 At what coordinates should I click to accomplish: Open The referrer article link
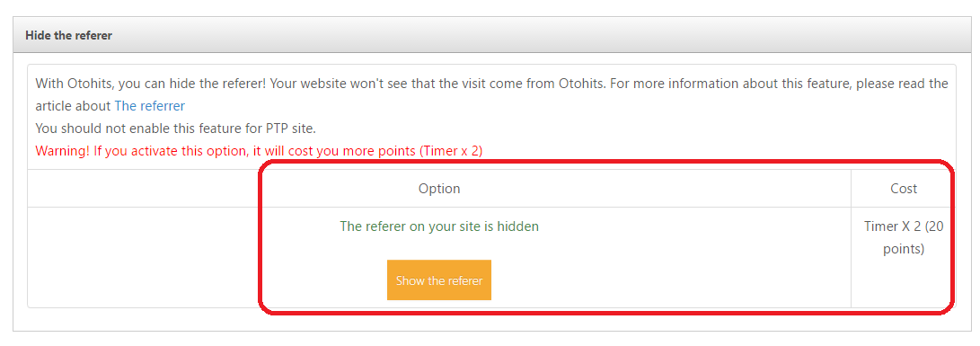pos(149,106)
